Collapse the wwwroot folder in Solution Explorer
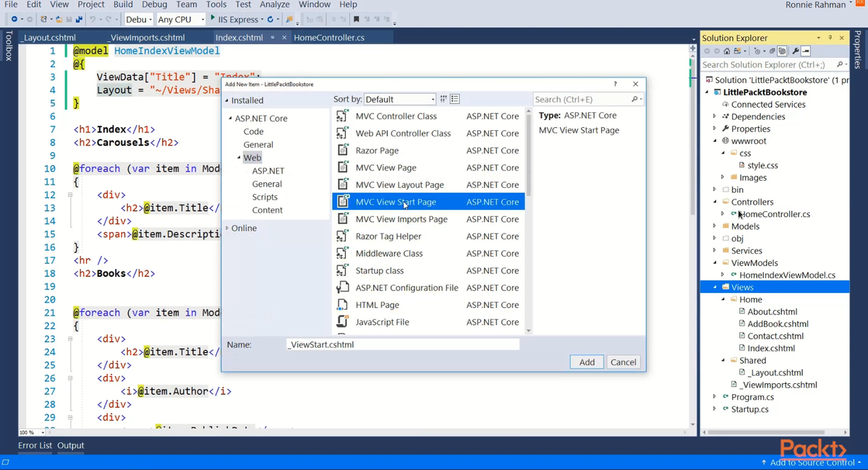 click(x=715, y=141)
